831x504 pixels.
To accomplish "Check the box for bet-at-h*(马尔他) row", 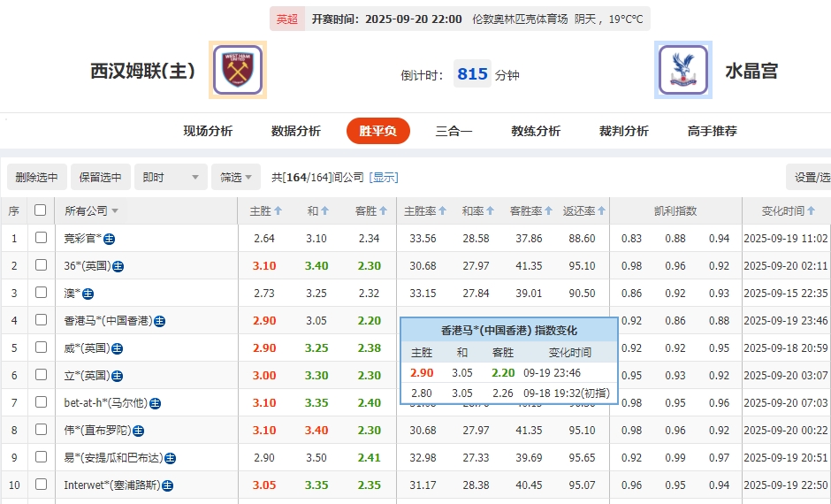I will coord(41,402).
